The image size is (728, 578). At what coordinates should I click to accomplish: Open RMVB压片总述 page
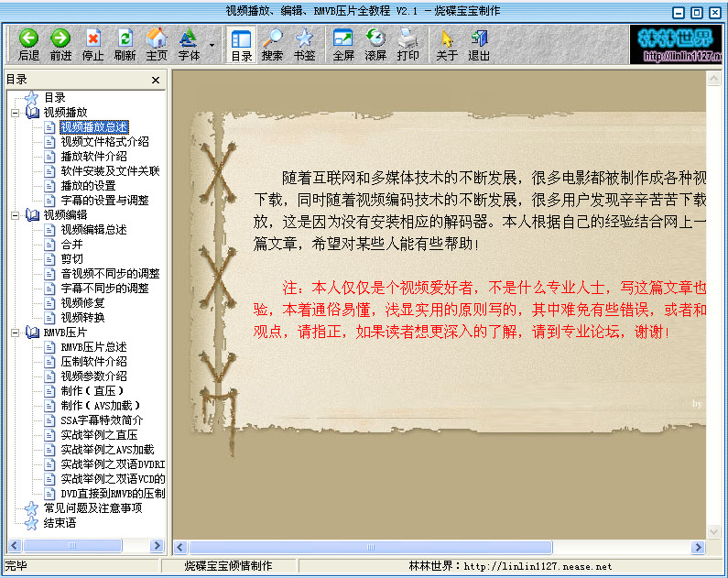coord(93,347)
